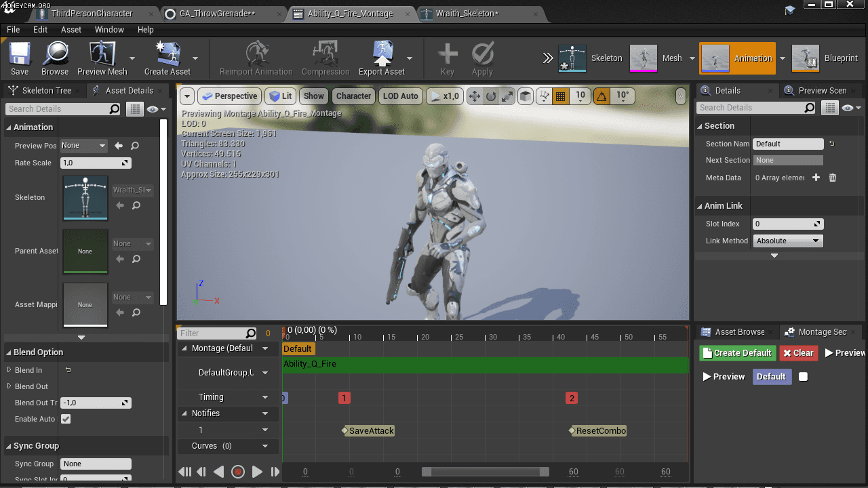Viewport: 868px width, 488px height.
Task: Collapse the Blend Option section
Action: pyautogui.click(x=9, y=352)
